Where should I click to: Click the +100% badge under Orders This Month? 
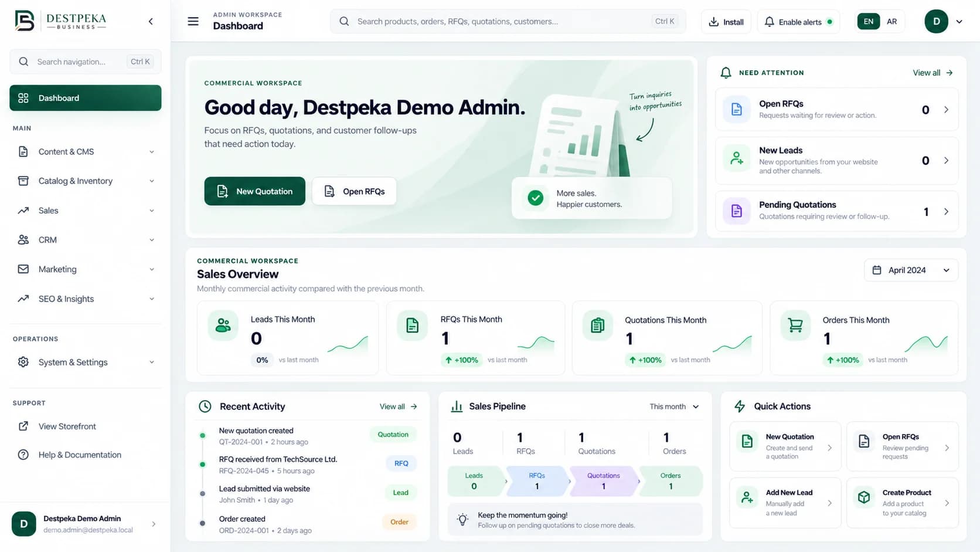842,360
